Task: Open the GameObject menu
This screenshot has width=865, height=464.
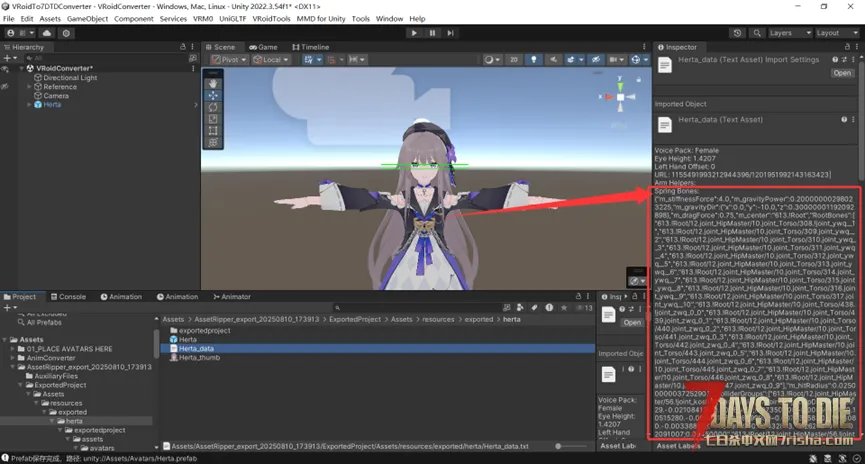Action: click(x=87, y=19)
